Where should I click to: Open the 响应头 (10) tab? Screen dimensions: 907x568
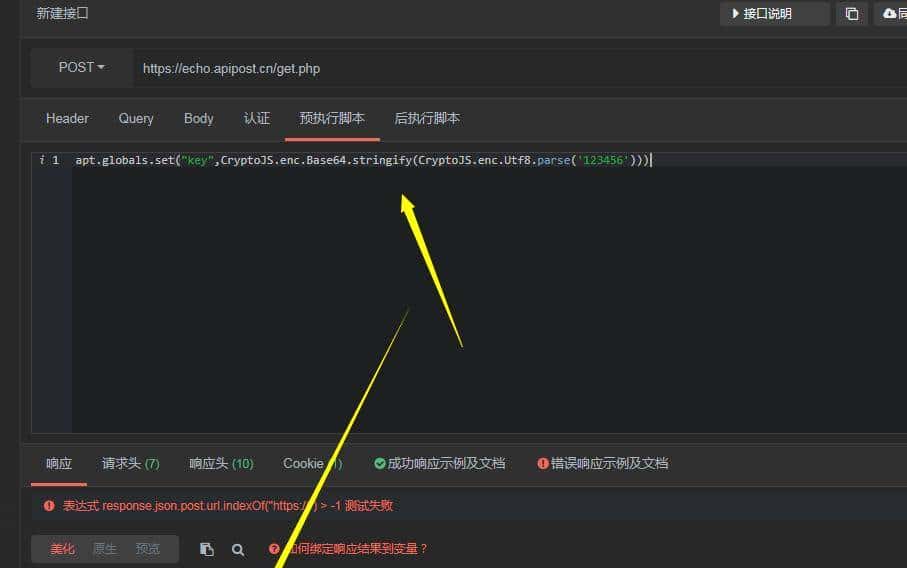221,463
